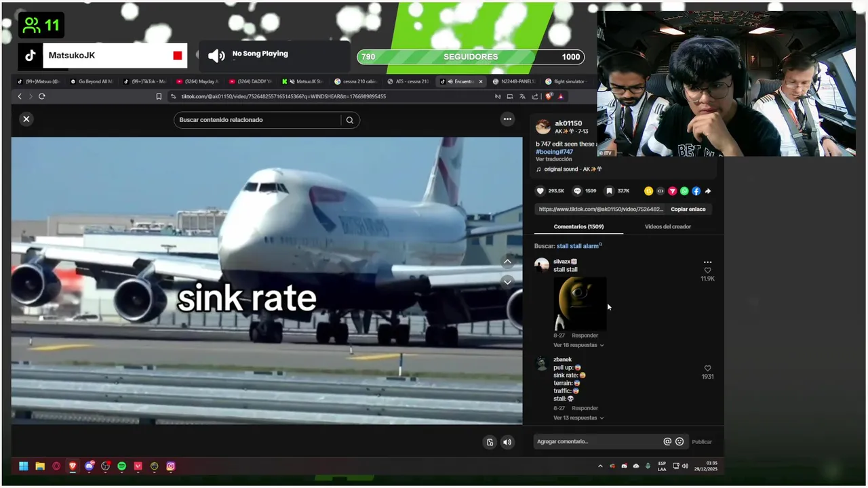
Task: Repost the video with the yellow icon
Action: [648, 191]
